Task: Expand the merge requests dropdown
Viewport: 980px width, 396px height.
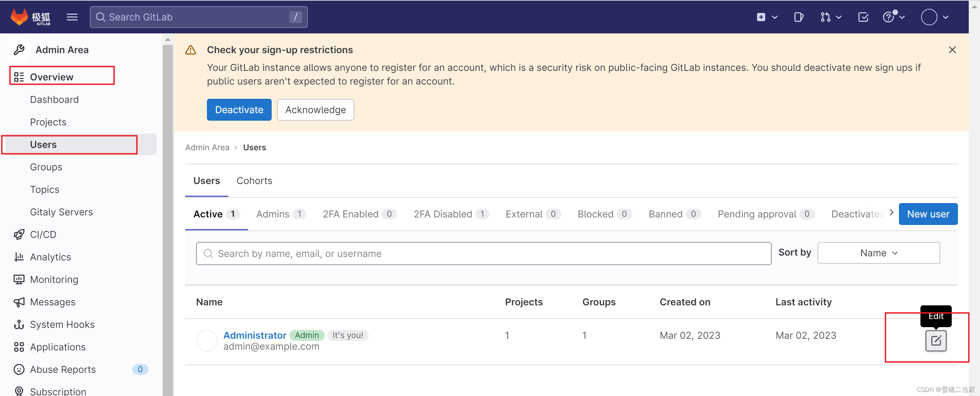Action: pyautogui.click(x=831, y=17)
